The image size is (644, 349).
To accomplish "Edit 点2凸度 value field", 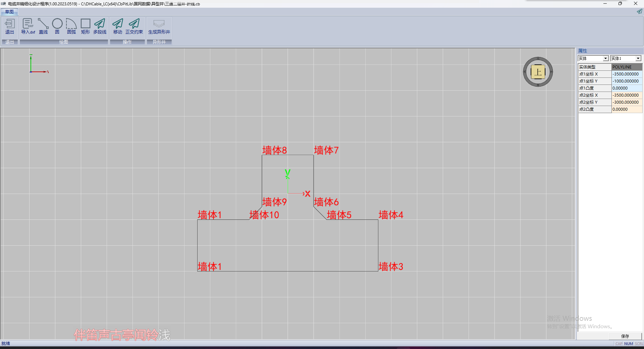I will (x=627, y=109).
